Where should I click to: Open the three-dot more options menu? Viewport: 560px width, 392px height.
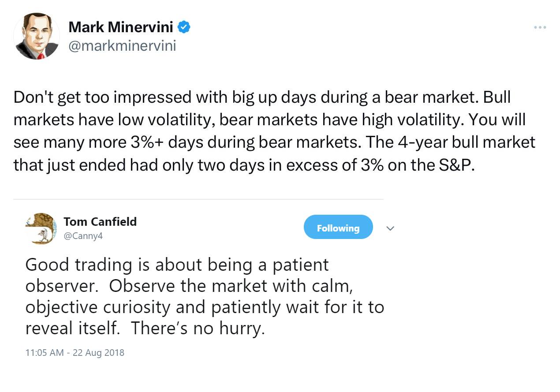tap(540, 27)
